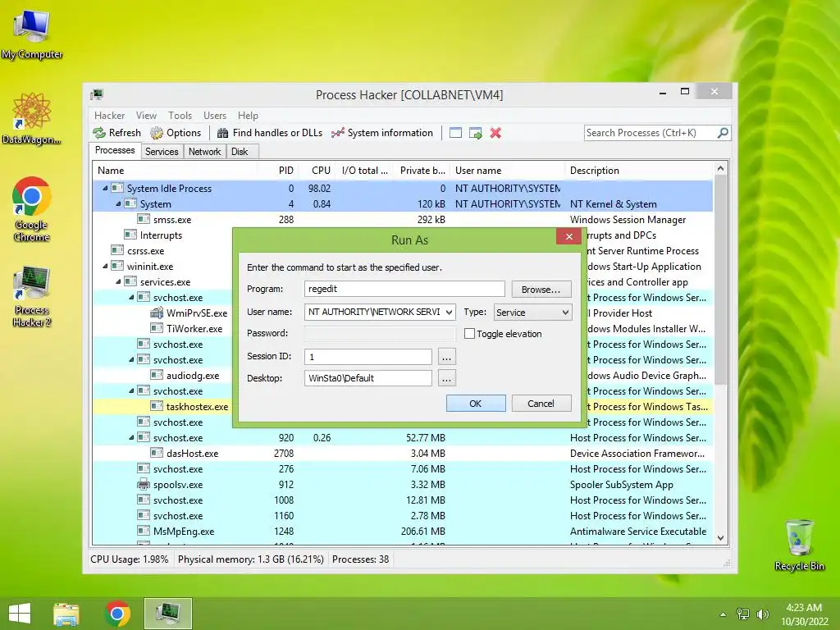Open the Users menu
Image resolution: width=840 pixels, height=630 pixels.
(215, 115)
